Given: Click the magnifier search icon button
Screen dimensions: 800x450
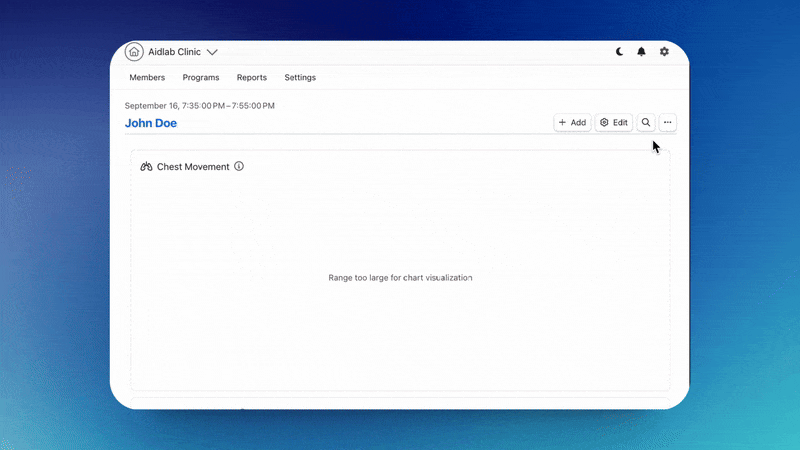Looking at the screenshot, I should pos(646,122).
